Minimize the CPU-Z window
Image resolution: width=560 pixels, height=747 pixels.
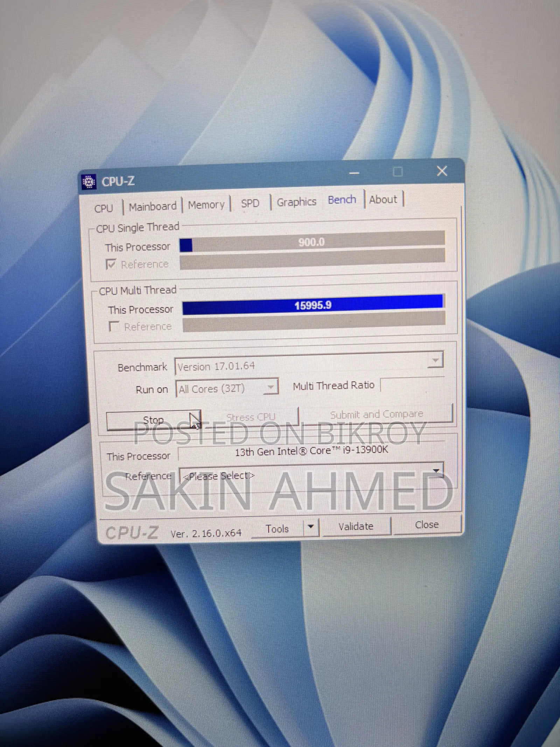click(354, 173)
